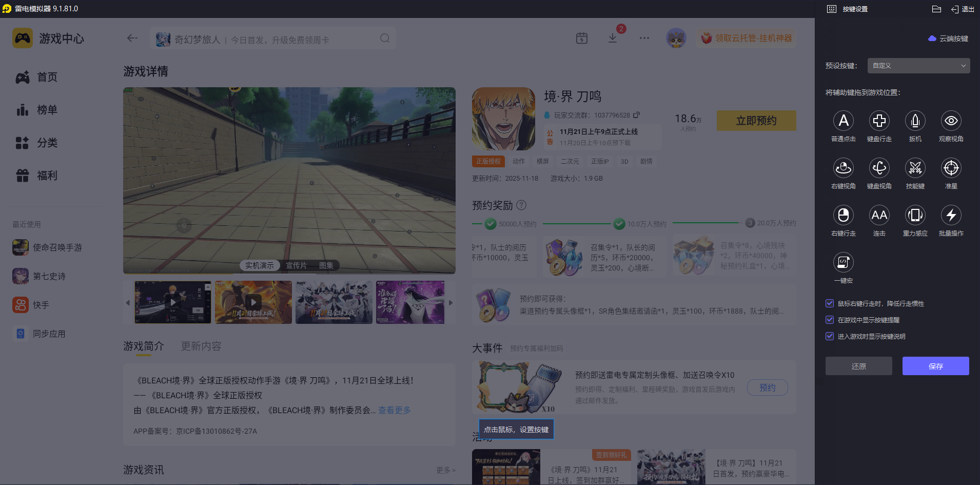Go to 首页 in the sidebar
This screenshot has width=980, height=485.
pos(36,77)
